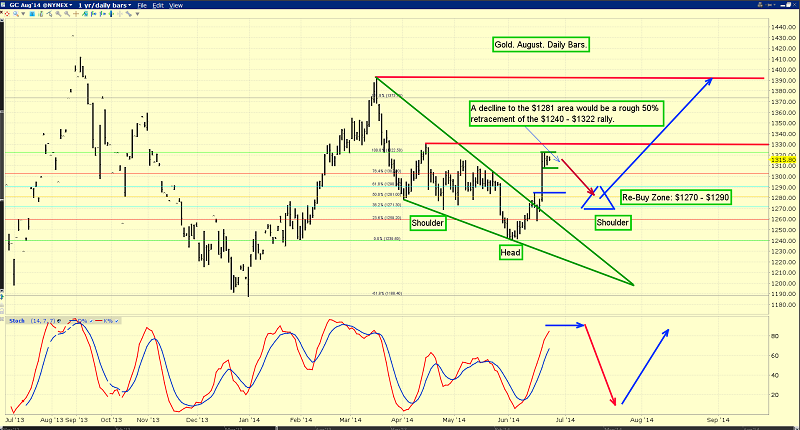The width and height of the screenshot is (800, 430).
Task: Select the Shoulder label below April bars
Action: point(428,223)
